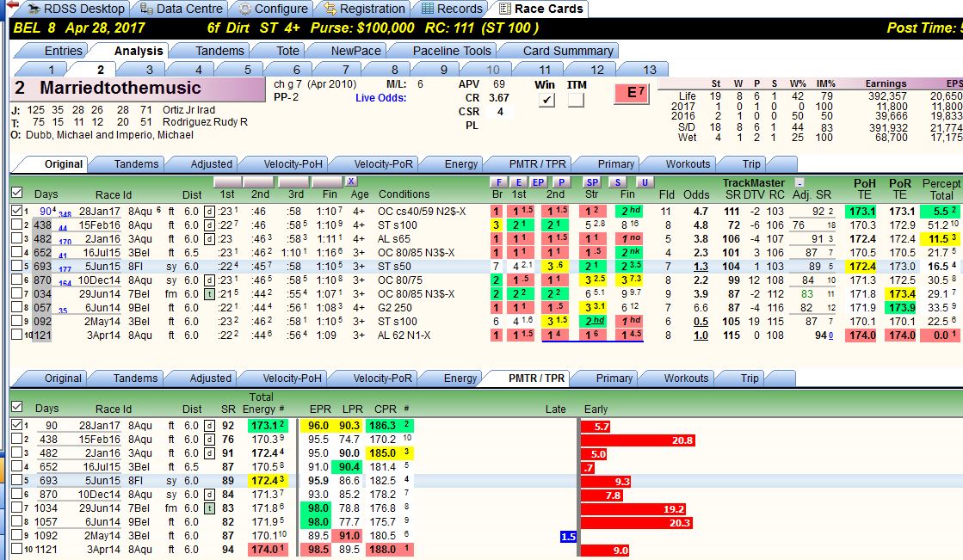Switch to the Card Summmary tab

pyautogui.click(x=567, y=51)
